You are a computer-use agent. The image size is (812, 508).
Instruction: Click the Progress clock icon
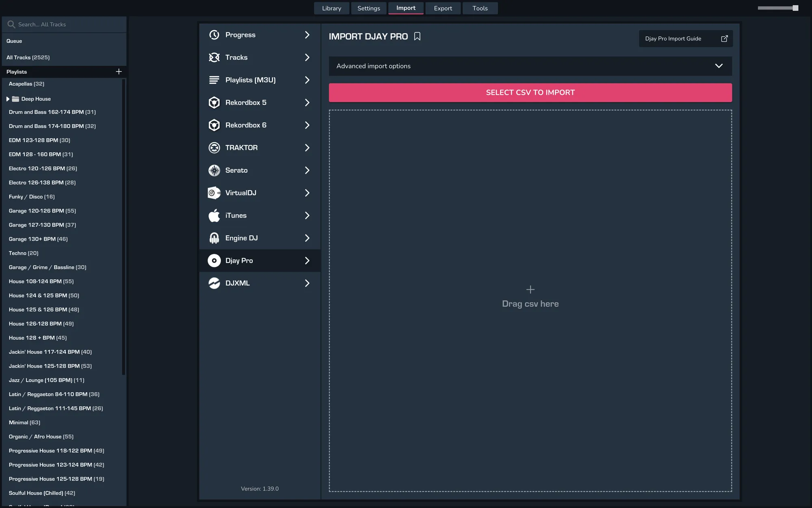click(x=214, y=35)
